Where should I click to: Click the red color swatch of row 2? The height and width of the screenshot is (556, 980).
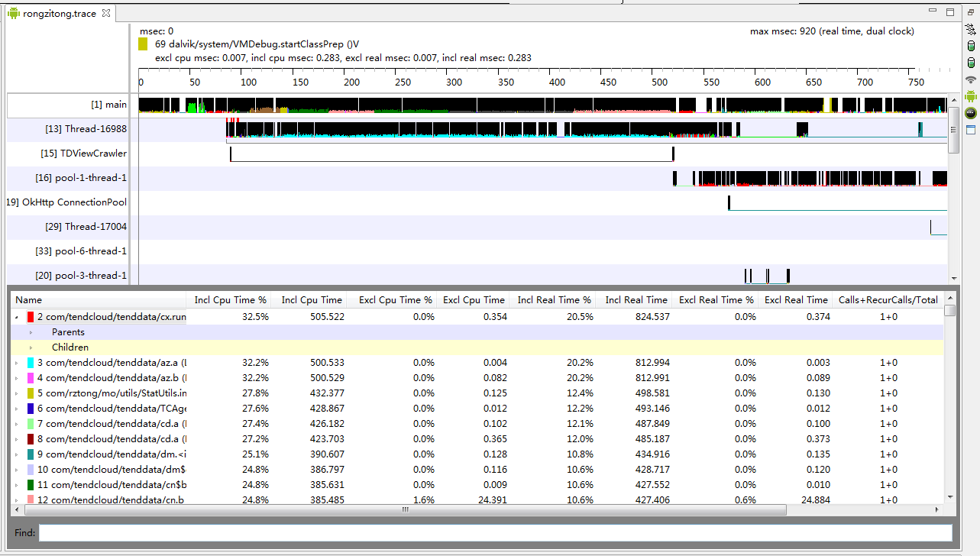point(31,317)
